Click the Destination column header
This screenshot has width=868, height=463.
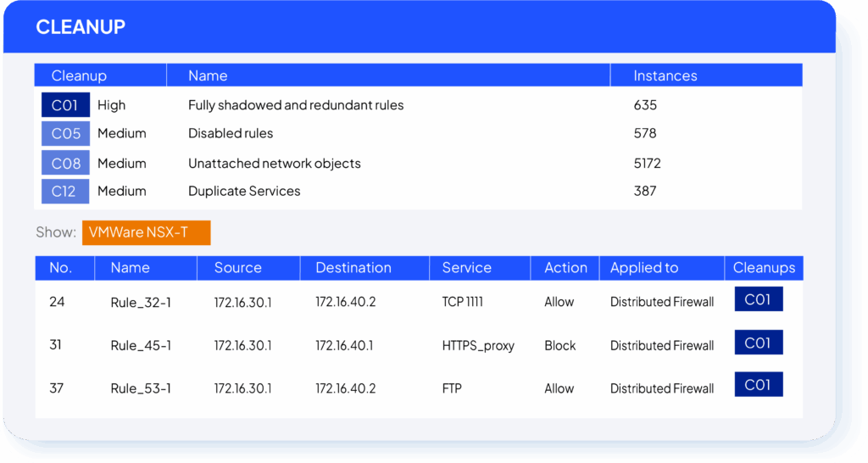(353, 267)
